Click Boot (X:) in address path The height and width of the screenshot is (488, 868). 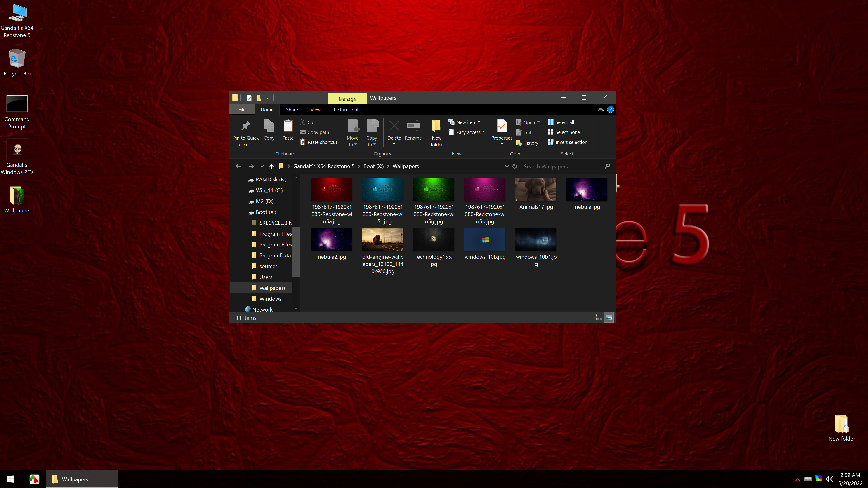pos(373,166)
